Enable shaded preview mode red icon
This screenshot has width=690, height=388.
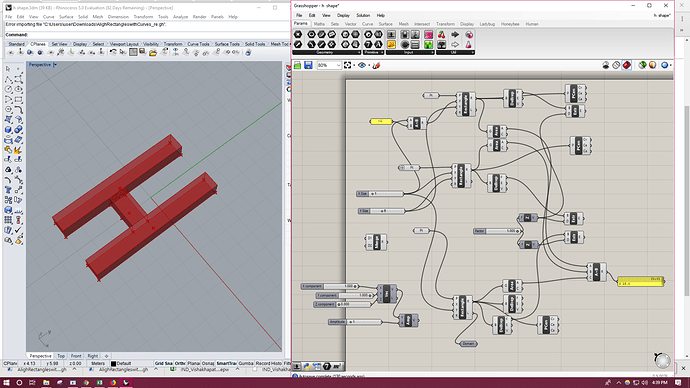pos(627,65)
